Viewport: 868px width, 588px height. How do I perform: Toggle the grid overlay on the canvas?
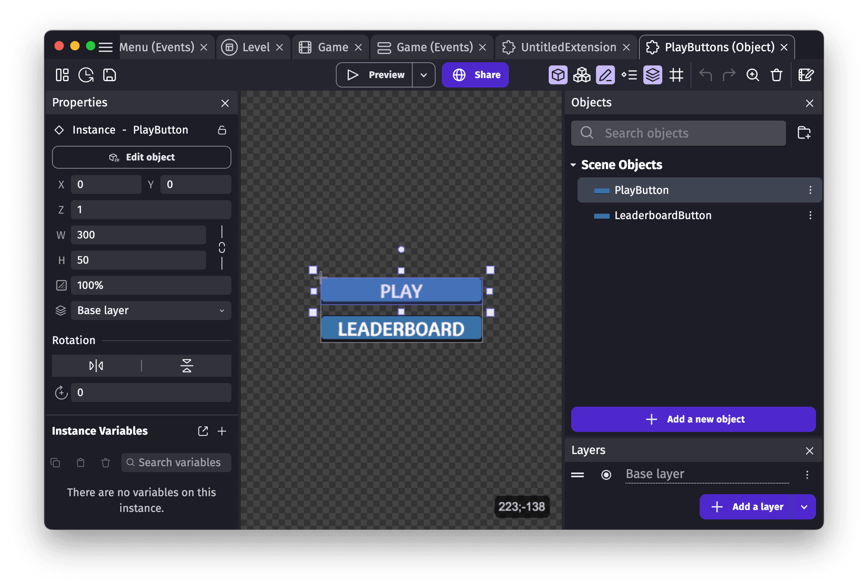(676, 75)
